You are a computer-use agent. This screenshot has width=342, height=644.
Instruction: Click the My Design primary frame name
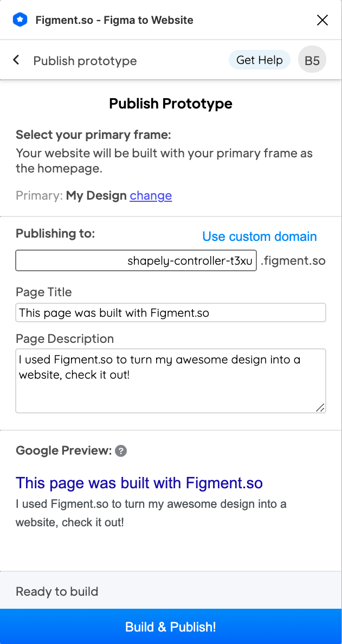pos(96,195)
